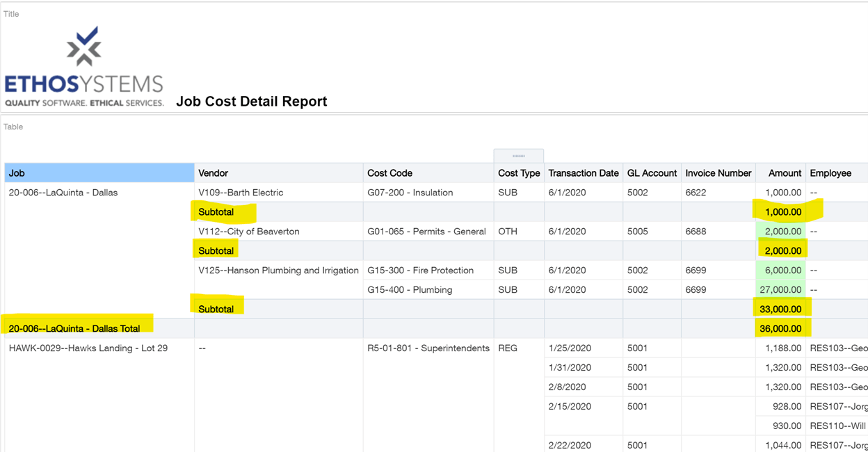
Task: Click the Transaction Date column header
Action: (x=583, y=173)
